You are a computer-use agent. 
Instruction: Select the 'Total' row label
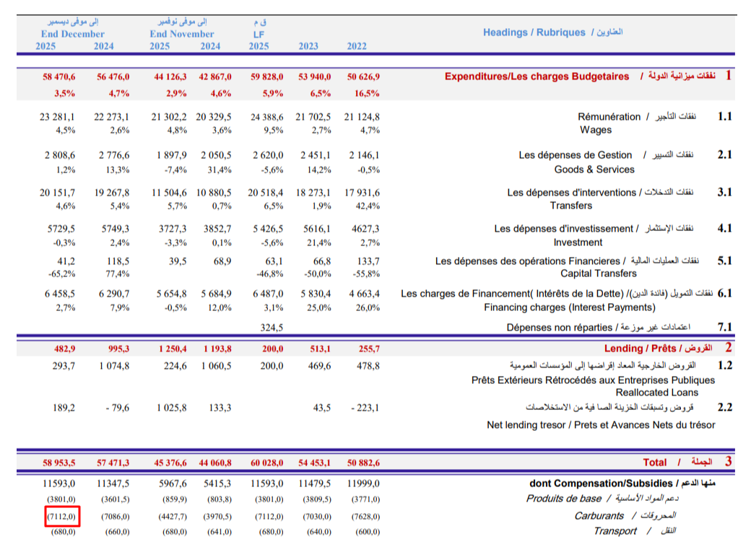[x=655, y=462]
